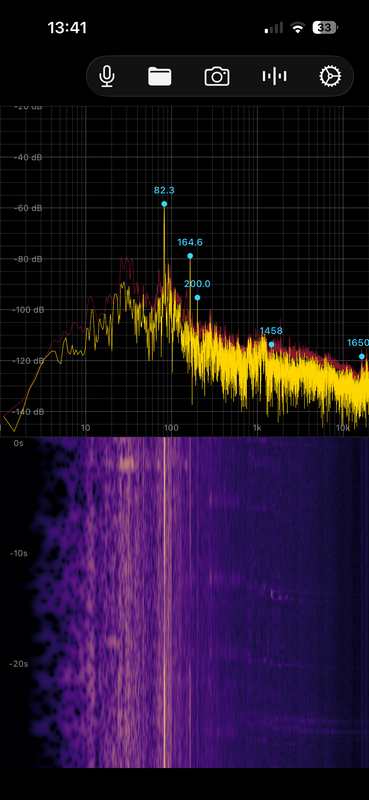Screen dimensions: 369x800
Task: Open the files folder icon
Action: pos(160,77)
